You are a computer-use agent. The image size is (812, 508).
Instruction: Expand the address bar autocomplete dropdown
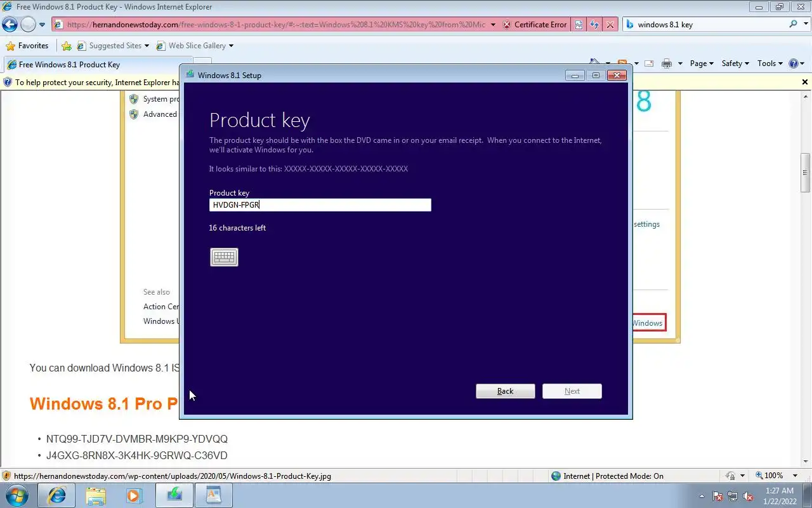click(x=493, y=25)
